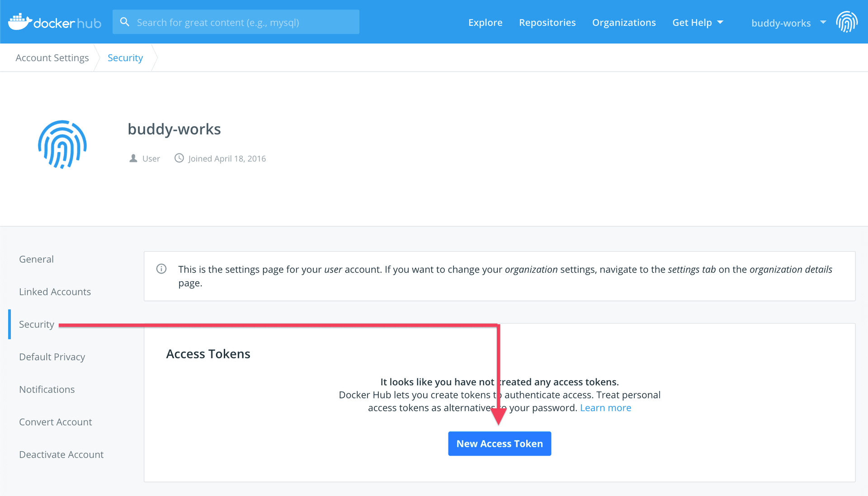Switch to Default Privacy settings
Screen dimensions: 868x496
52,357
